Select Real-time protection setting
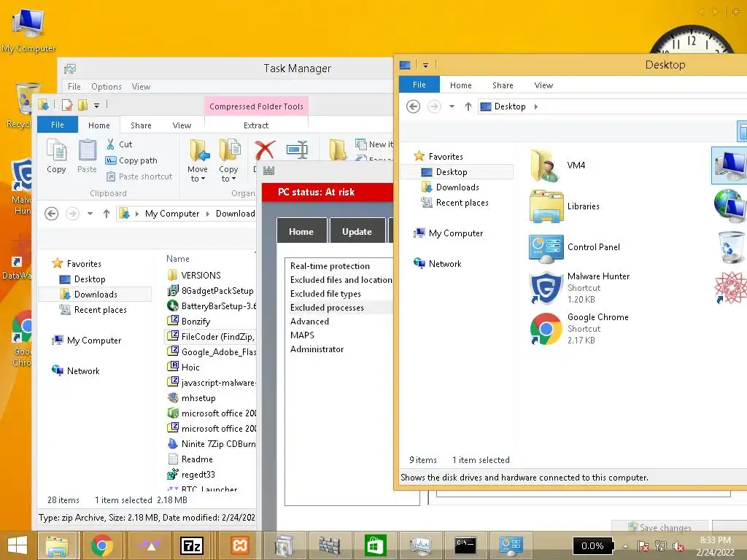The image size is (747, 560). tap(330, 265)
